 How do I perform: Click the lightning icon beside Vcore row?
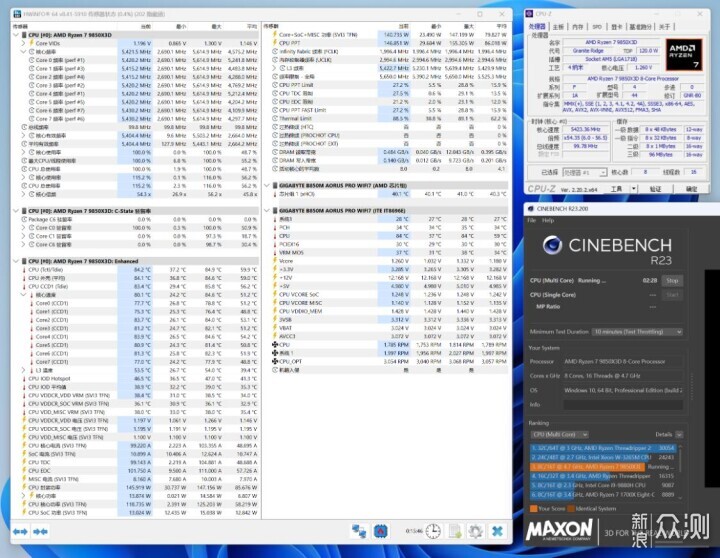[x=275, y=261]
